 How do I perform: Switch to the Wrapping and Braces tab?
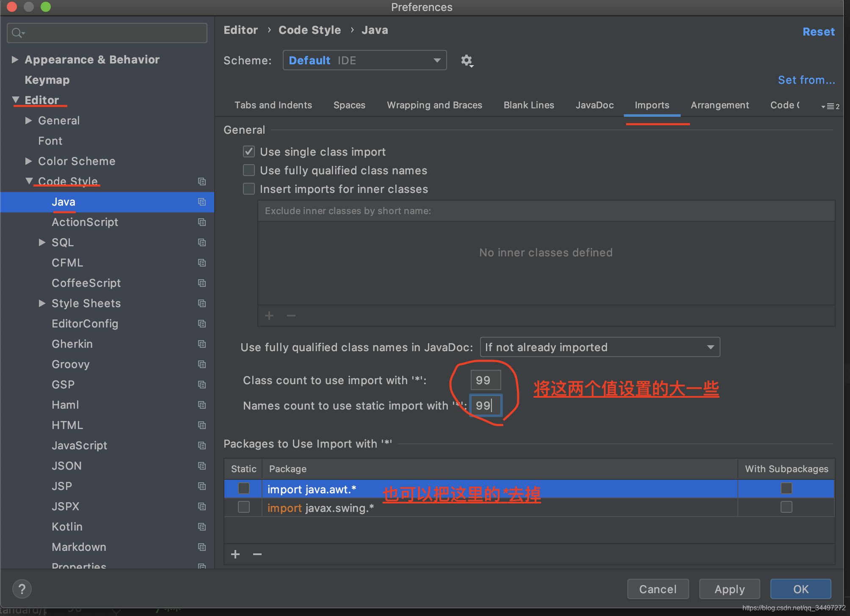(x=434, y=105)
